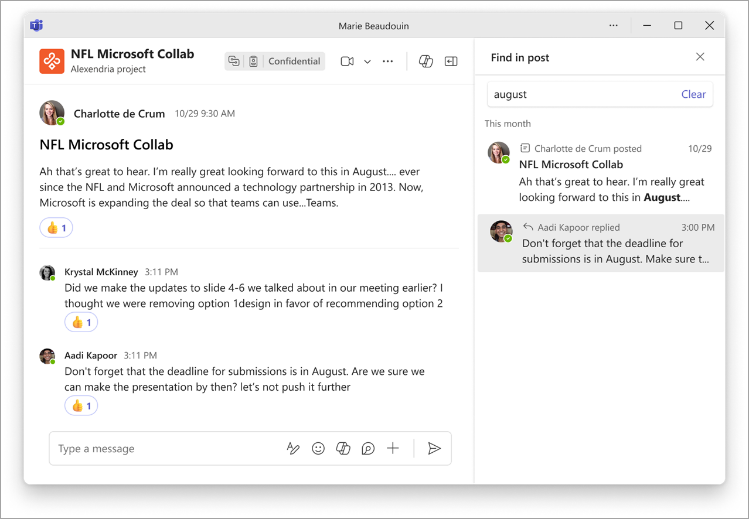The image size is (749, 519).
Task: Click Charlotte de Crum's avatar in the post
Action: tap(52, 113)
